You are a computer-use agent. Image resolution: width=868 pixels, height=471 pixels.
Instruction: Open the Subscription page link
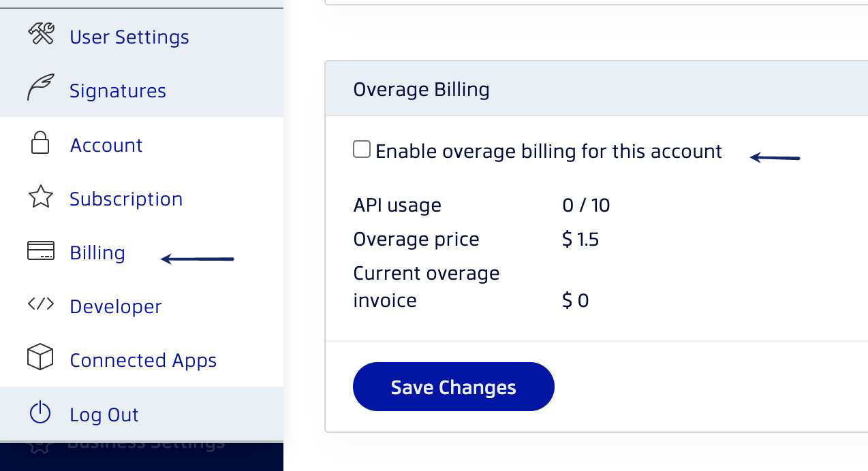126,199
